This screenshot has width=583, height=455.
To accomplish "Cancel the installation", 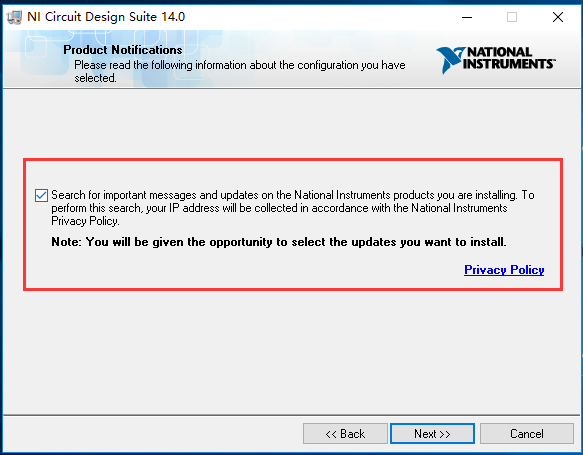I will [x=526, y=433].
